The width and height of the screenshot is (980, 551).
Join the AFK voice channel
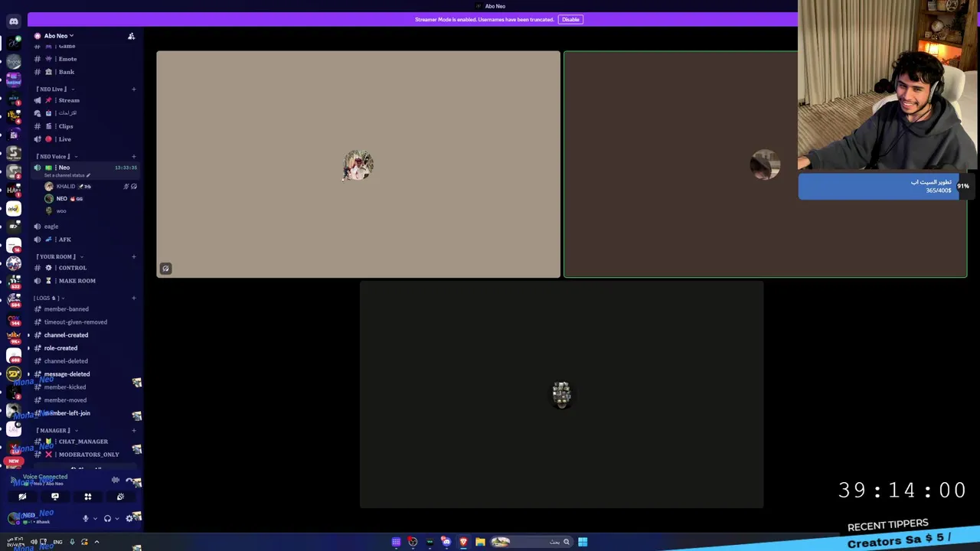(x=84, y=240)
